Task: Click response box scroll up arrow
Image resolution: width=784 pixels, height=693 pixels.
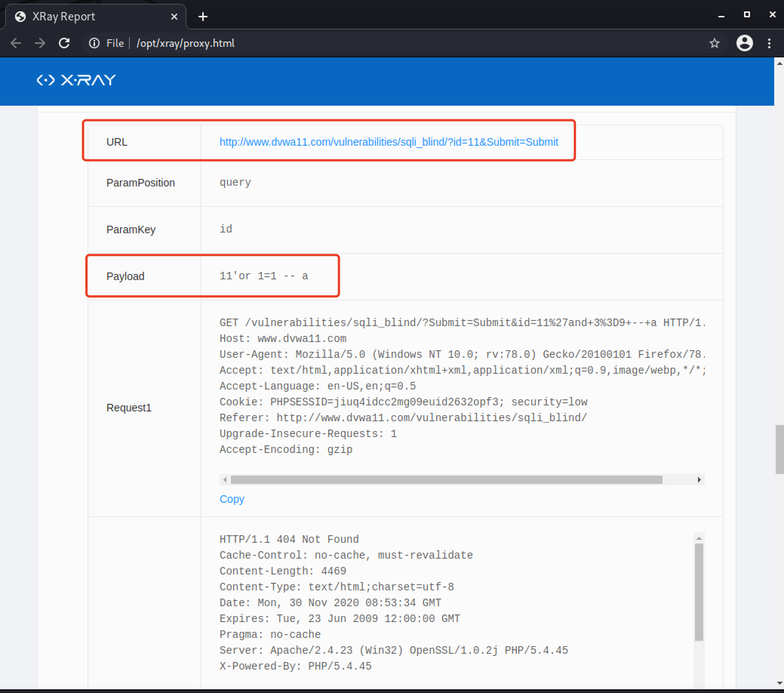Action: click(x=699, y=538)
